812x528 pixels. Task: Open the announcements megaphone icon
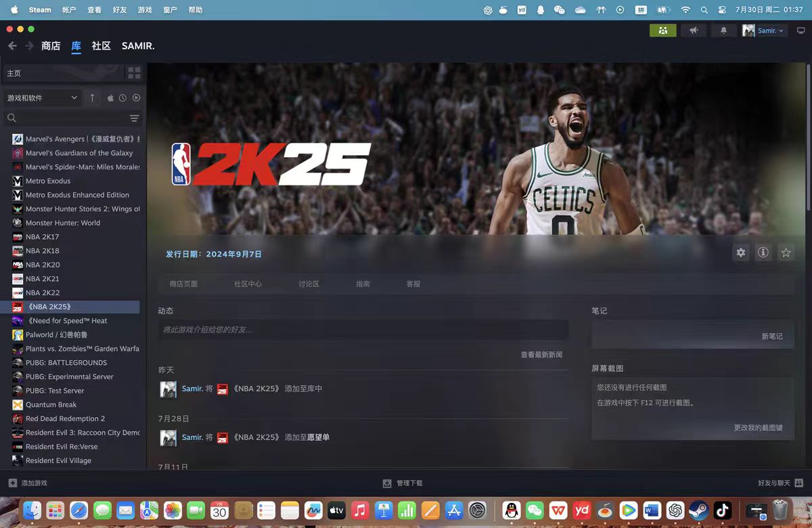pyautogui.click(x=694, y=30)
